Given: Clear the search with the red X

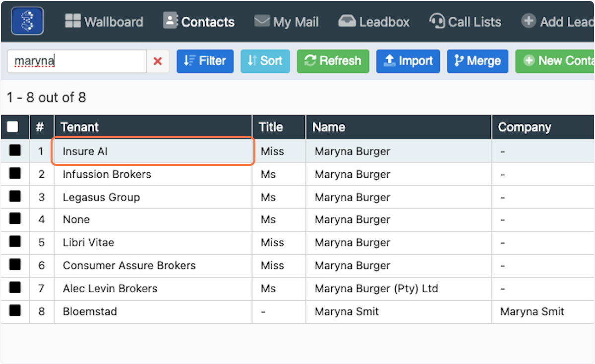Looking at the screenshot, I should point(158,61).
